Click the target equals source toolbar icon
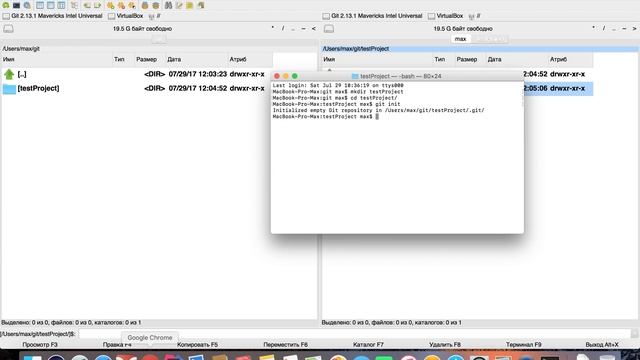 [x=97, y=5]
